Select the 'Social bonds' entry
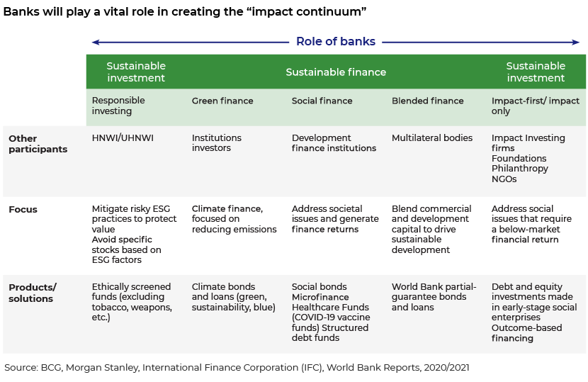The height and width of the screenshot is (382, 588). pyautogui.click(x=319, y=287)
